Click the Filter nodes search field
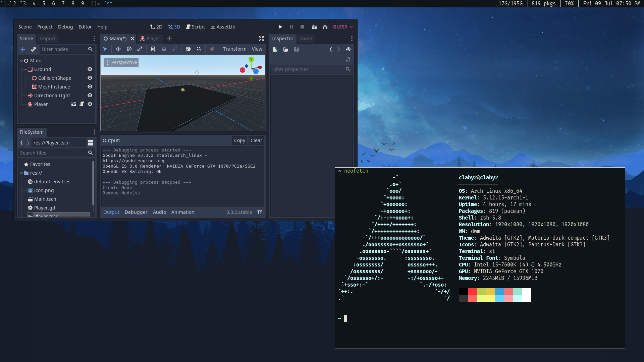Image resolution: width=644 pixels, height=362 pixels. (x=67, y=49)
